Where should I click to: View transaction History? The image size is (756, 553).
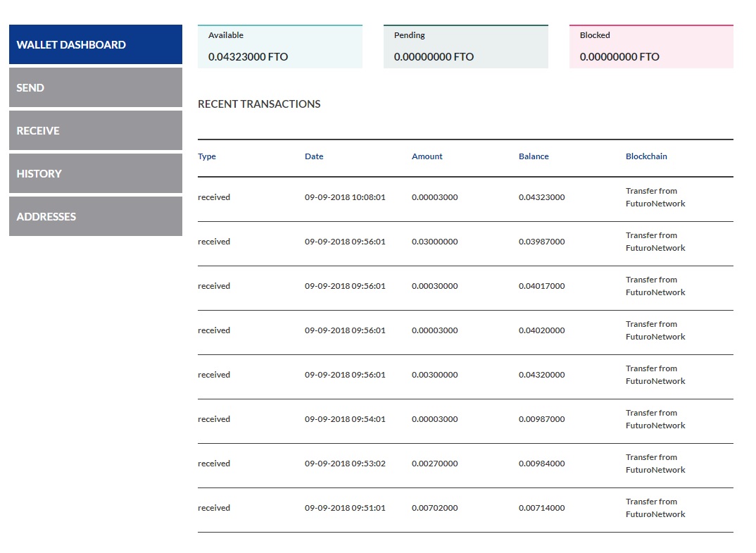pos(96,173)
